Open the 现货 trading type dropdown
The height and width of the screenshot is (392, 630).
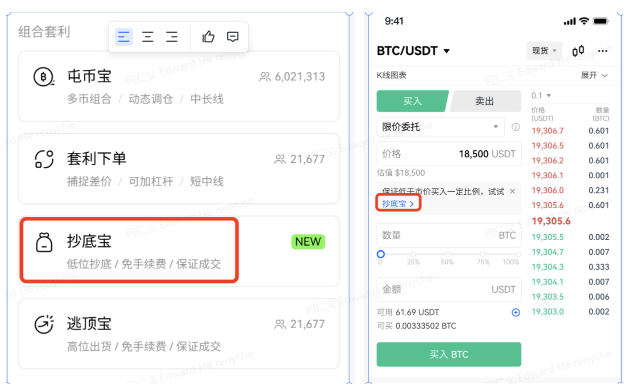[x=544, y=51]
